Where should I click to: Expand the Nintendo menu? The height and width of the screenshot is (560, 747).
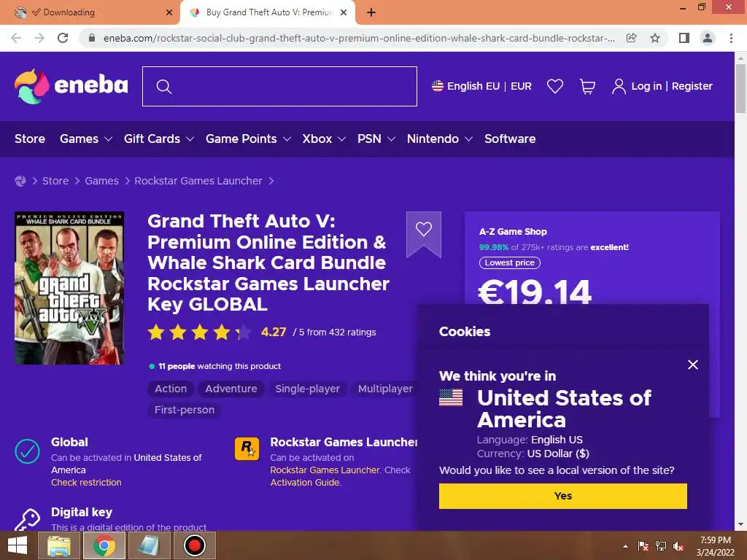[439, 139]
